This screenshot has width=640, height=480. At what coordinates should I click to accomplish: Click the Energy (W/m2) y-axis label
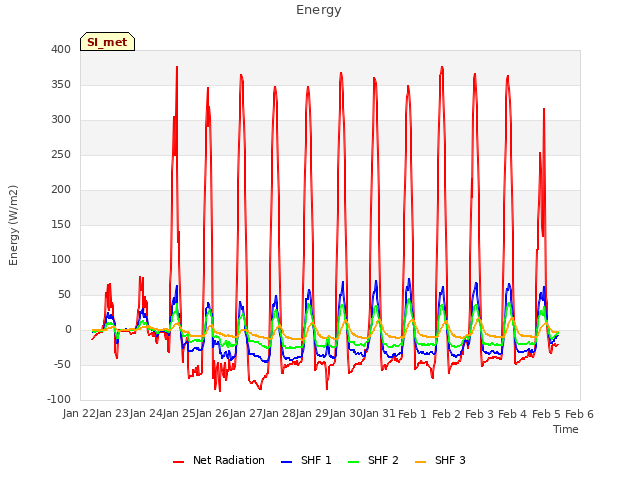[x=13, y=225]
